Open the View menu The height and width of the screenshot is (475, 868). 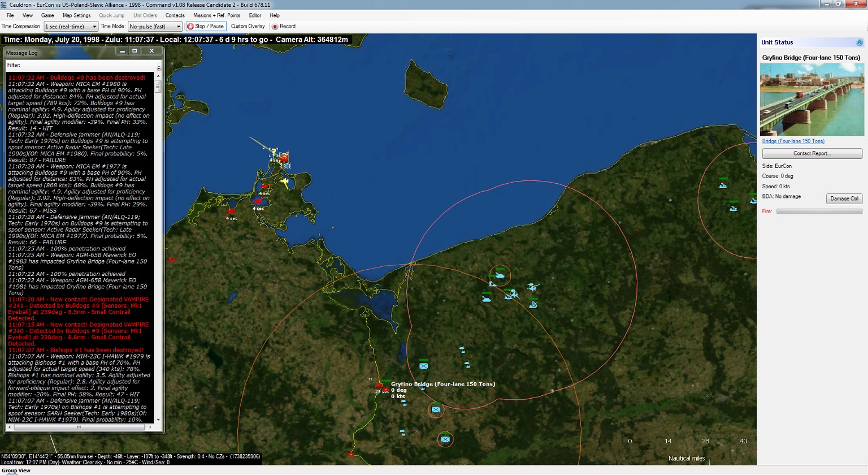27,15
